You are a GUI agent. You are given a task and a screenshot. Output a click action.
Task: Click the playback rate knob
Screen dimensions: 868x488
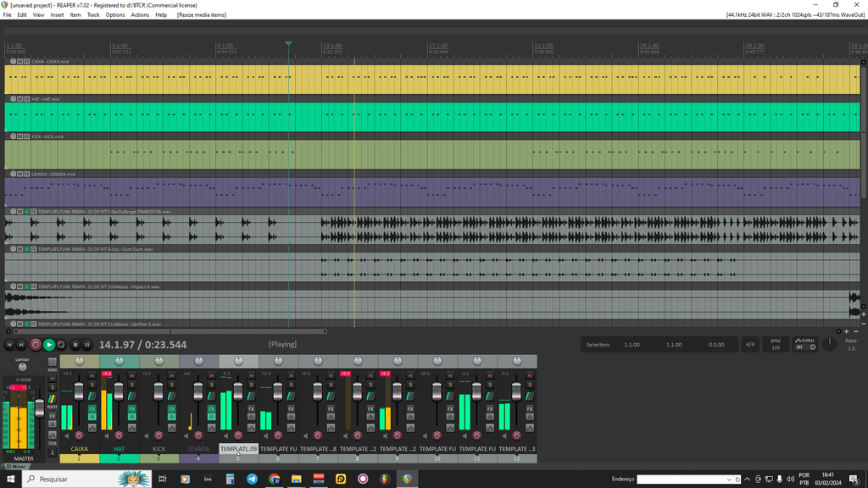coord(829,344)
